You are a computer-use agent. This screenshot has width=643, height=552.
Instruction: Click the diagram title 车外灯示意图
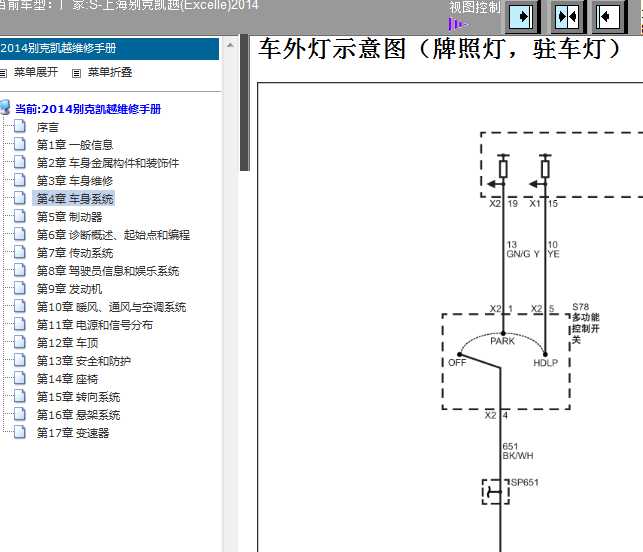(x=440, y=49)
